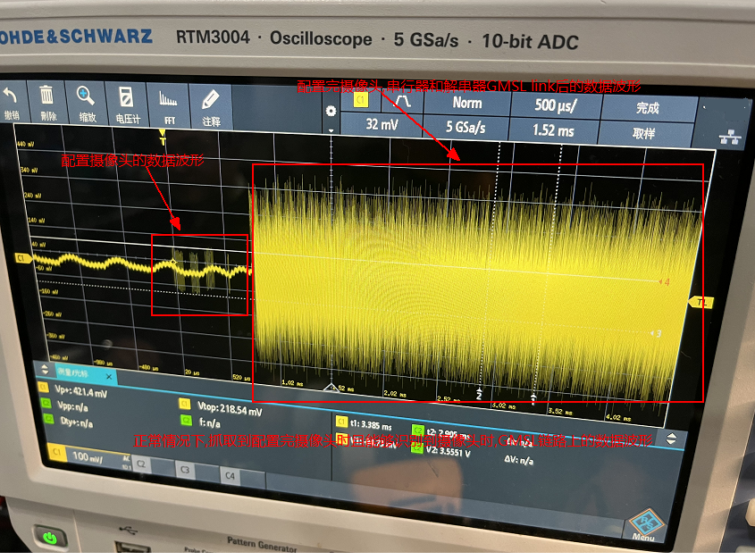Tap the yellow C1 channel button

point(57,452)
